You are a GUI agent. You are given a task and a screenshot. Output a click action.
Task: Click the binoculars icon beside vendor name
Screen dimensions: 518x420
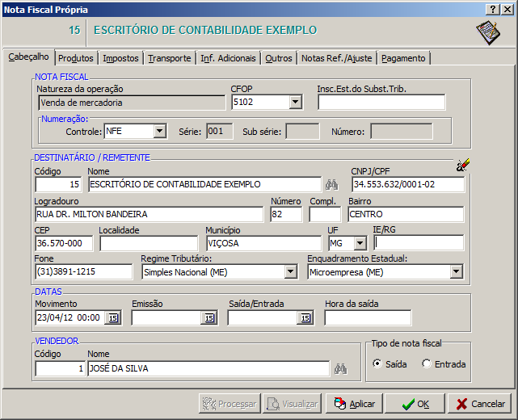coord(341,369)
